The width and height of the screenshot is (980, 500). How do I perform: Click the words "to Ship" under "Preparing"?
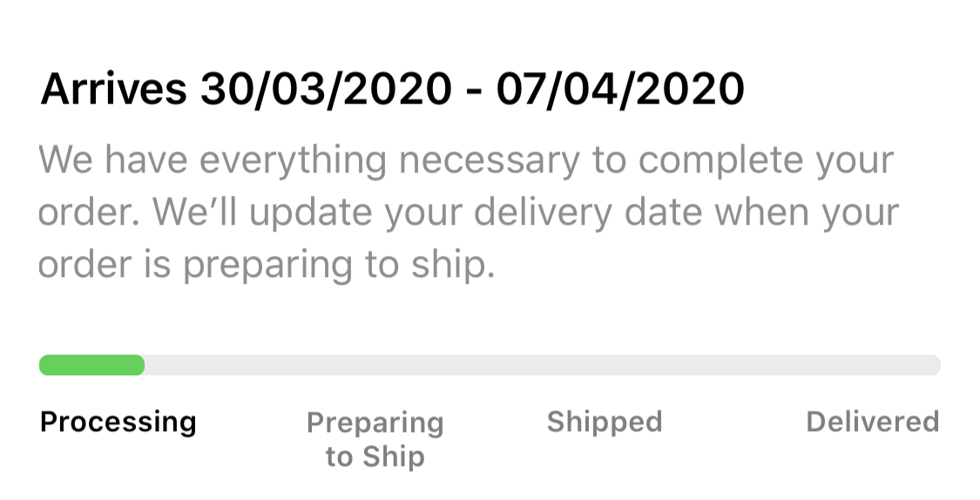tap(375, 456)
